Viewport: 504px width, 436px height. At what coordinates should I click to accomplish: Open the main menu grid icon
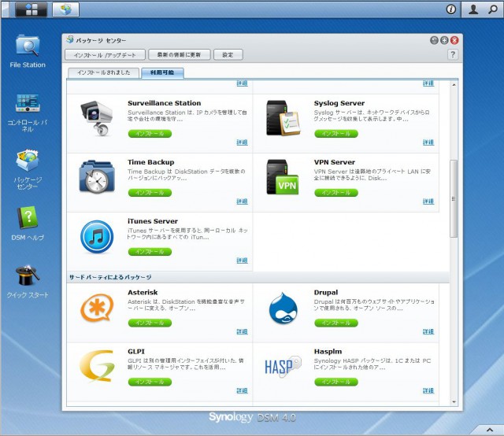coord(31,9)
